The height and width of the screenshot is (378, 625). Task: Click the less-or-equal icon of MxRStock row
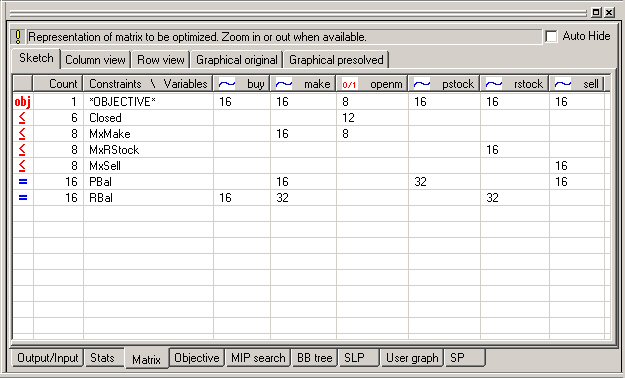coord(22,150)
